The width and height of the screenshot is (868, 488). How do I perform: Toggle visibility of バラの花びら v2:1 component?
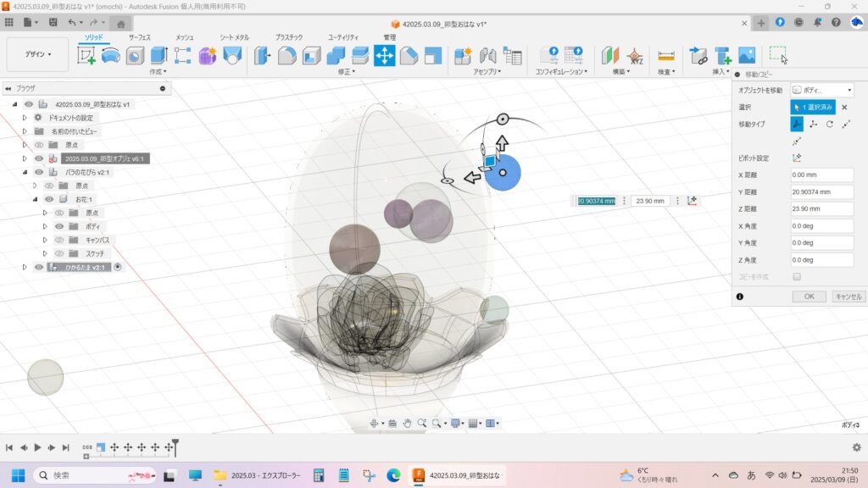click(x=39, y=172)
